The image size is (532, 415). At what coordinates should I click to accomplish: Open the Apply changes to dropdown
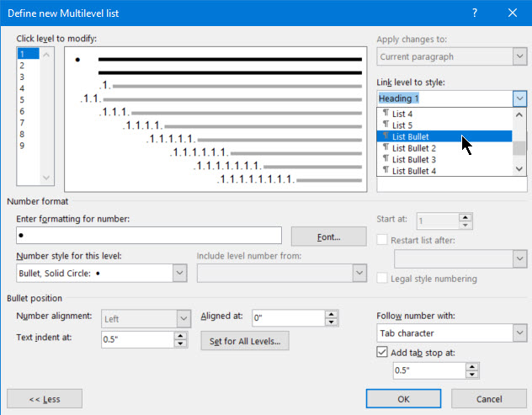click(519, 56)
